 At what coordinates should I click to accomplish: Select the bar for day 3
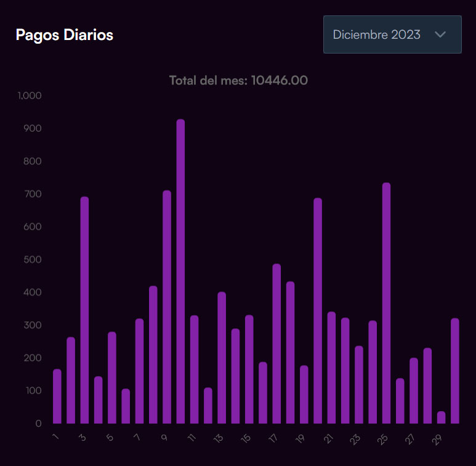pos(84,310)
